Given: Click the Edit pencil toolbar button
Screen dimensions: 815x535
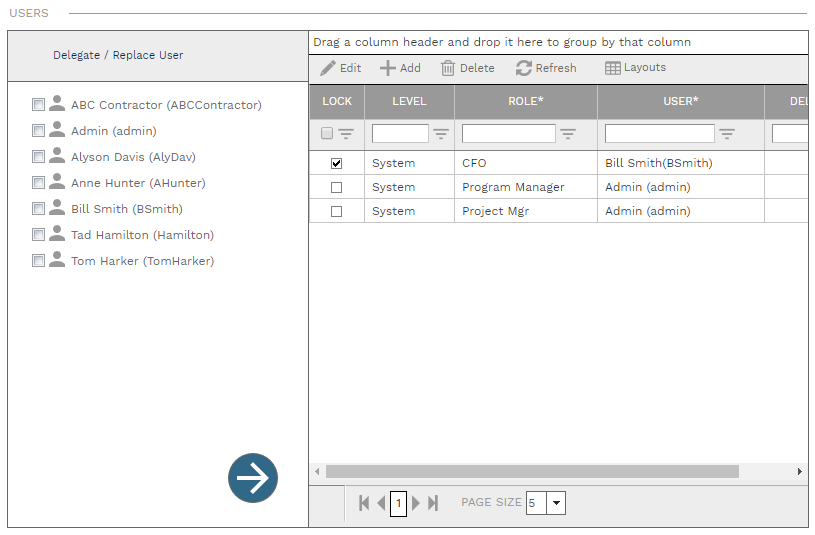Looking at the screenshot, I should [340, 68].
